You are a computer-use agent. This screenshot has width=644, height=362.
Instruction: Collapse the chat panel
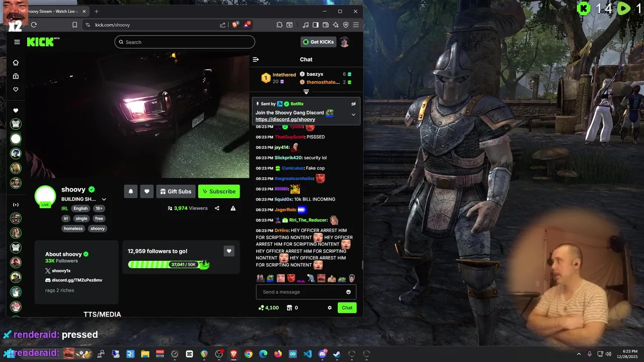click(256, 59)
